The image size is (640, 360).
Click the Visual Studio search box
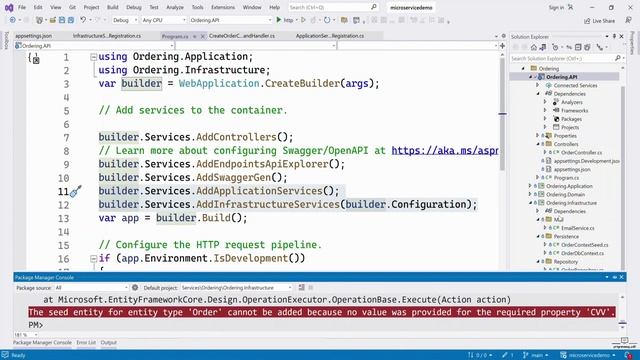click(x=333, y=7)
